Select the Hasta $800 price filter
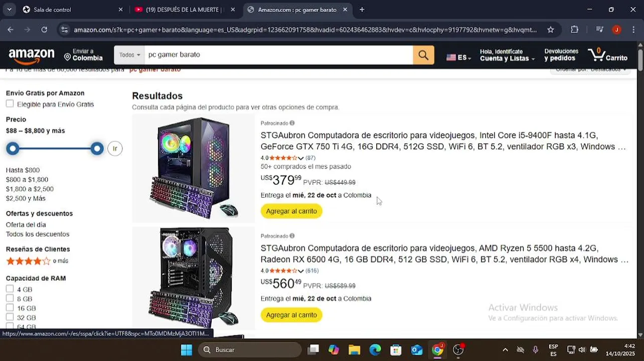644x361 pixels. 23,170
